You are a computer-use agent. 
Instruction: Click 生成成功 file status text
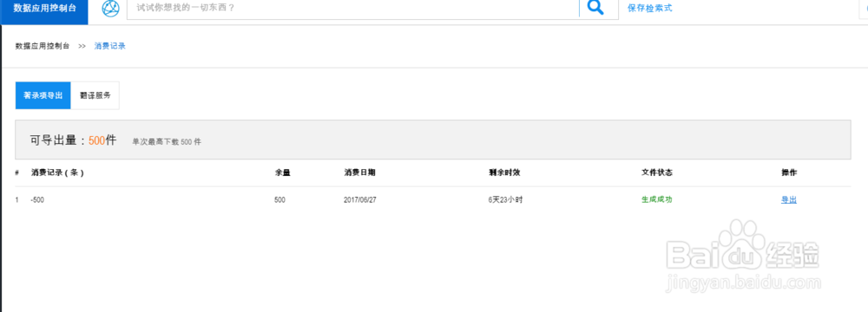pos(656,199)
